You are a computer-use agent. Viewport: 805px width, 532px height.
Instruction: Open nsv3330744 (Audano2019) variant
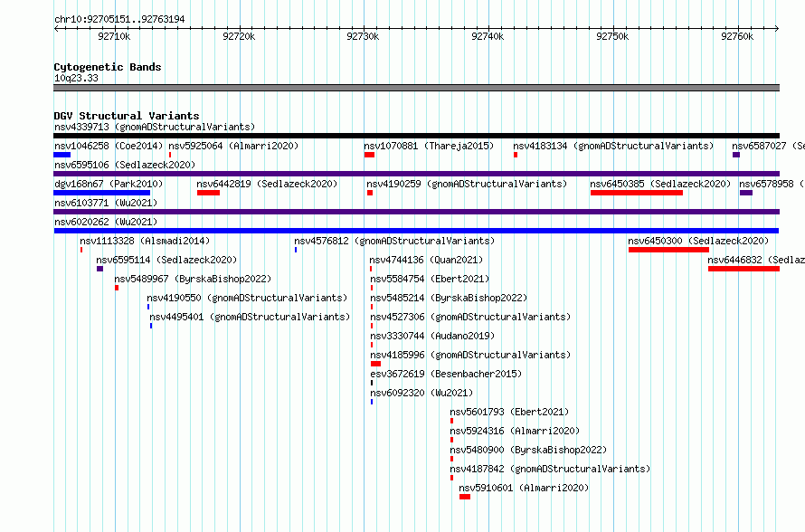(432, 336)
